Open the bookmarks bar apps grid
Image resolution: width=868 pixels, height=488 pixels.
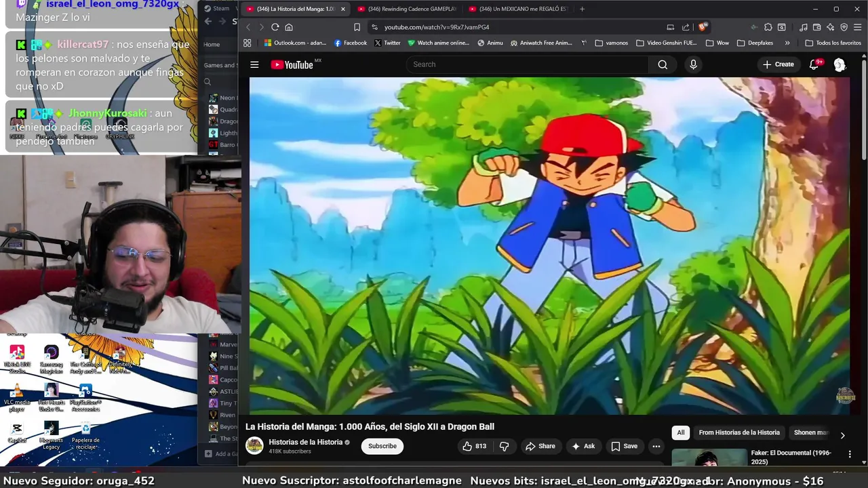click(247, 43)
